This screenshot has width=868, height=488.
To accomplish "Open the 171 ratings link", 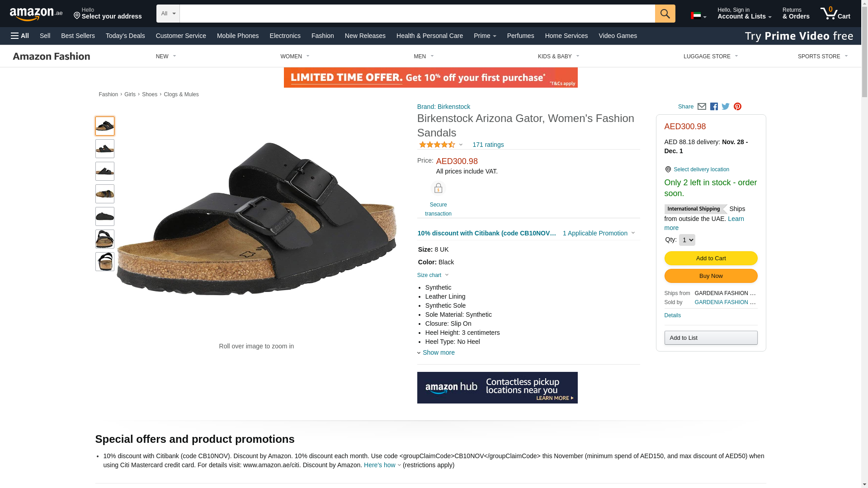I will click(x=488, y=145).
